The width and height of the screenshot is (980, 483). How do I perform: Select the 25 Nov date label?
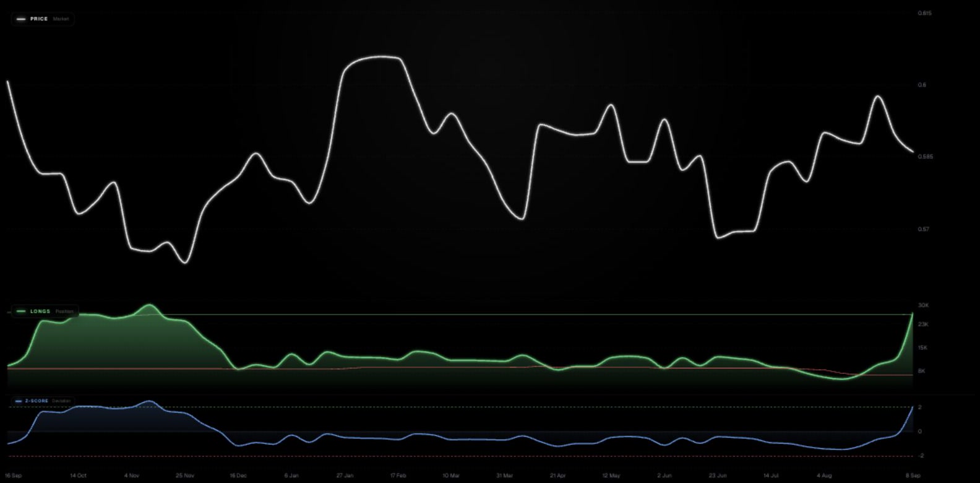tap(184, 476)
